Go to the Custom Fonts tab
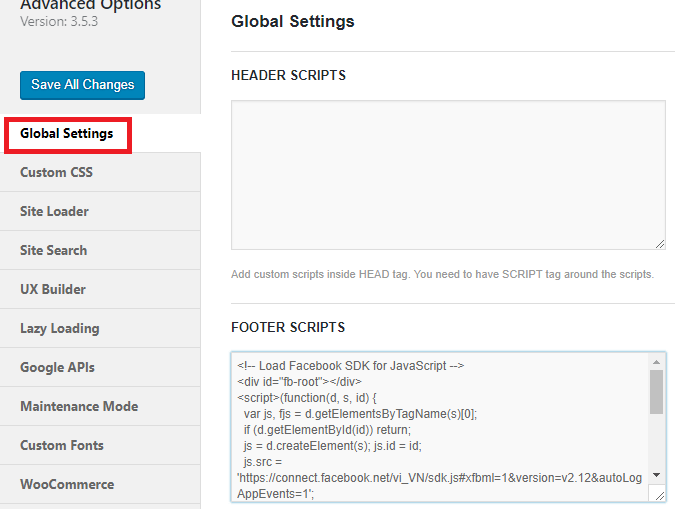 click(100, 445)
